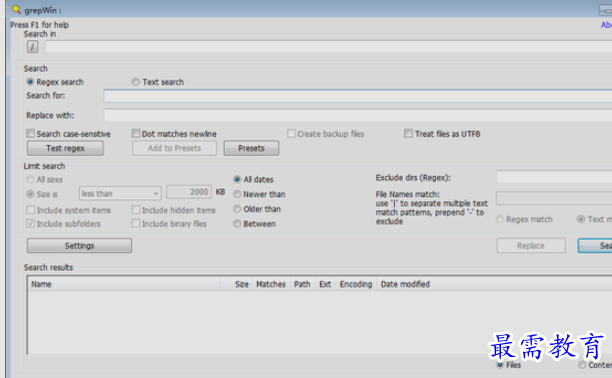Click the Replace button

(531, 246)
